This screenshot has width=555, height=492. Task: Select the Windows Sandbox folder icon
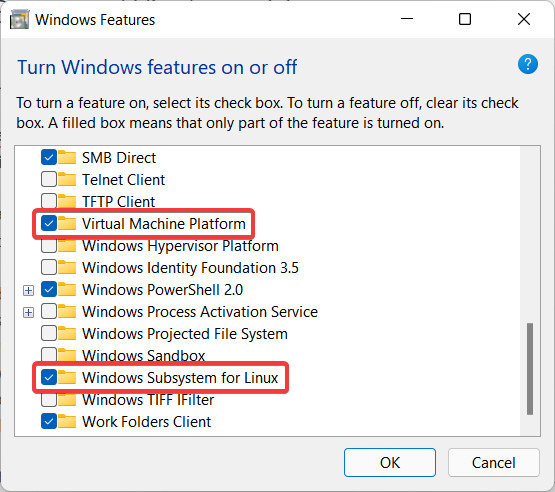coord(67,354)
